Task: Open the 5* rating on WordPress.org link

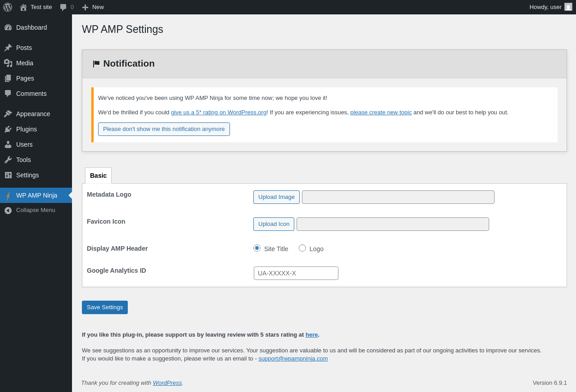Action: click(219, 113)
